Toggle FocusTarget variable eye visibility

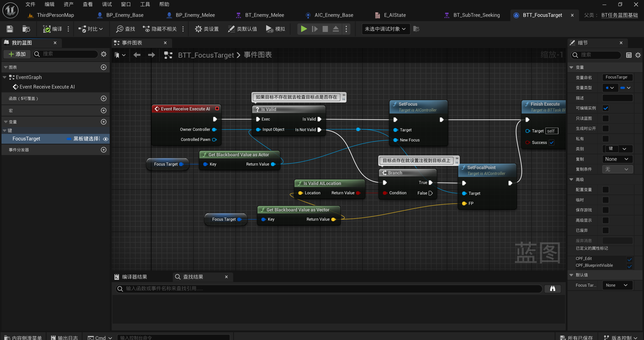click(x=106, y=139)
